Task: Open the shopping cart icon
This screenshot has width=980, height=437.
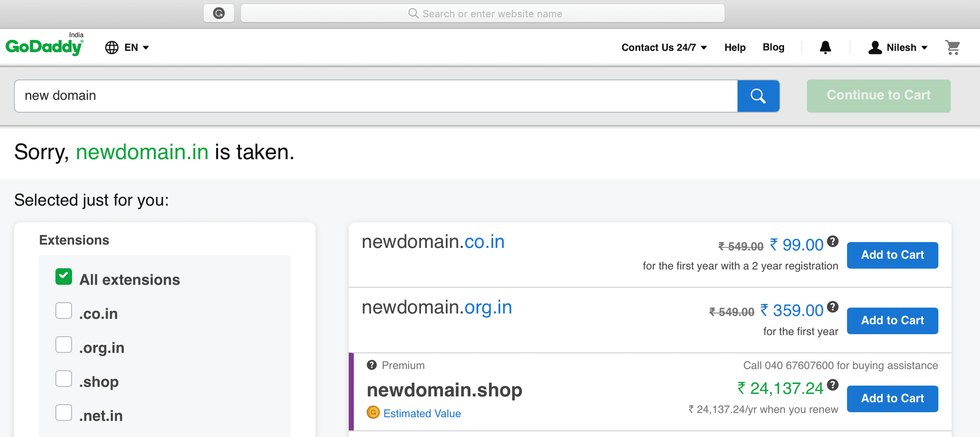Action: coord(953,48)
